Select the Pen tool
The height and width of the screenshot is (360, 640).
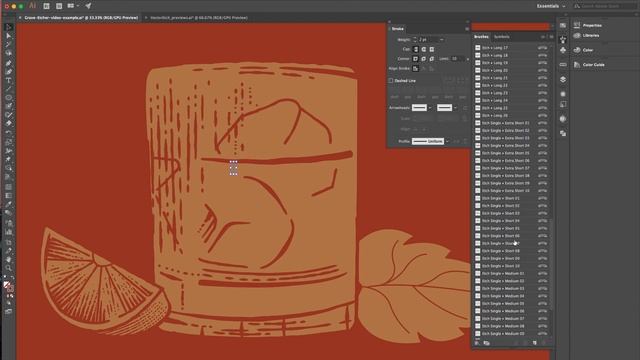tap(9, 63)
